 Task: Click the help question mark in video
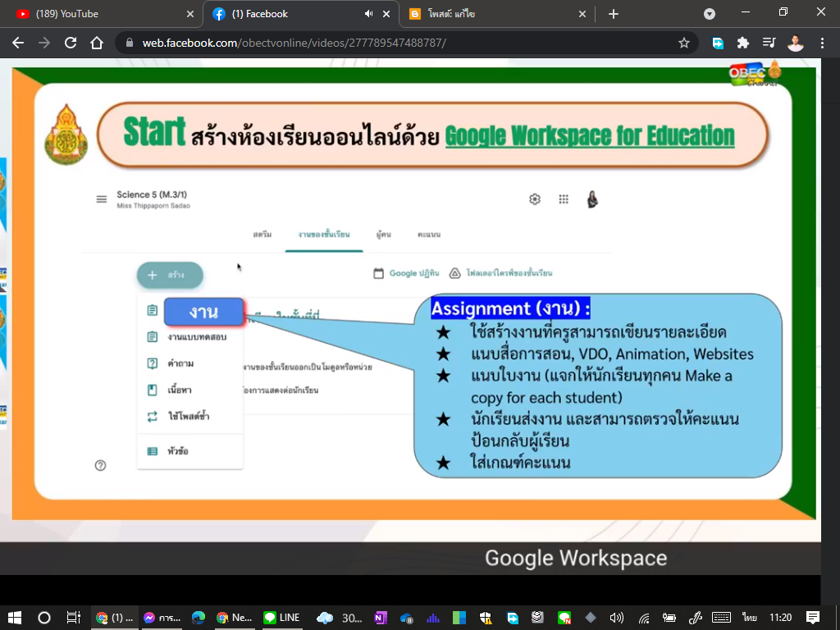pyautogui.click(x=100, y=466)
